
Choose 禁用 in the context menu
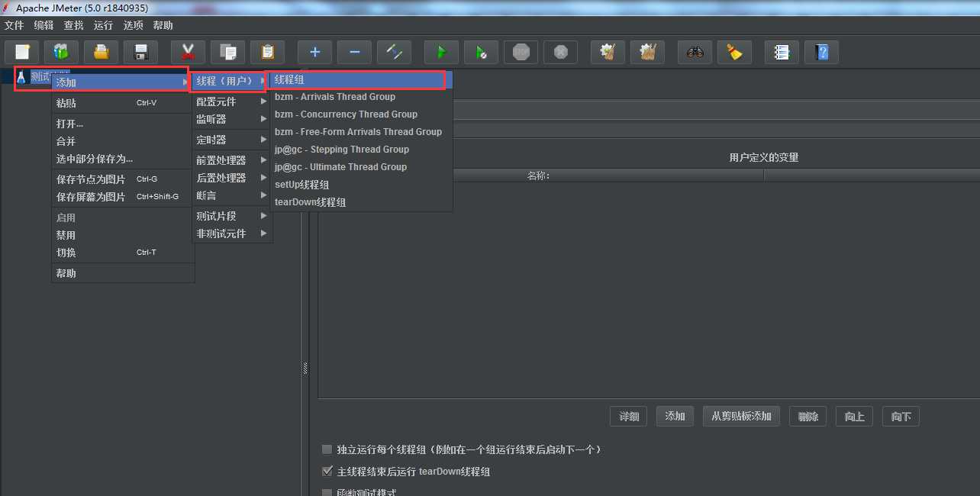pos(123,235)
